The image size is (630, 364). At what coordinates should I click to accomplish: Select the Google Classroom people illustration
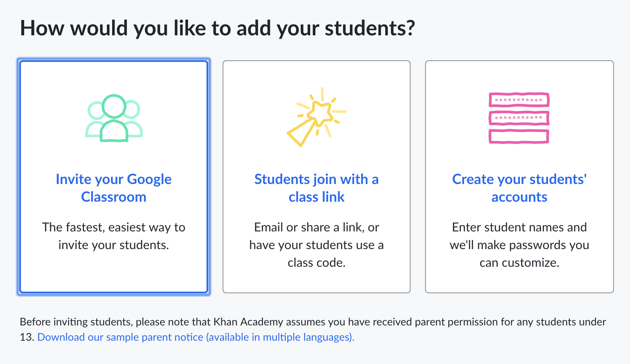click(x=114, y=118)
